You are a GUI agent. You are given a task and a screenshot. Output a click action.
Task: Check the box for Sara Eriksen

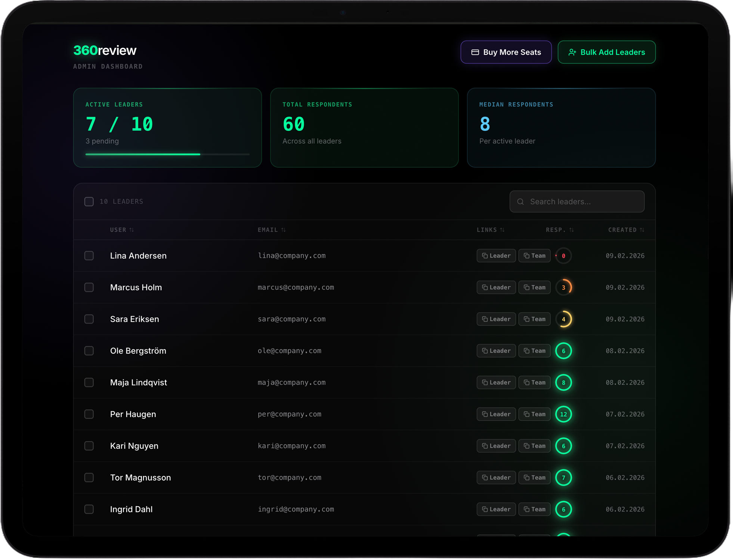89,319
